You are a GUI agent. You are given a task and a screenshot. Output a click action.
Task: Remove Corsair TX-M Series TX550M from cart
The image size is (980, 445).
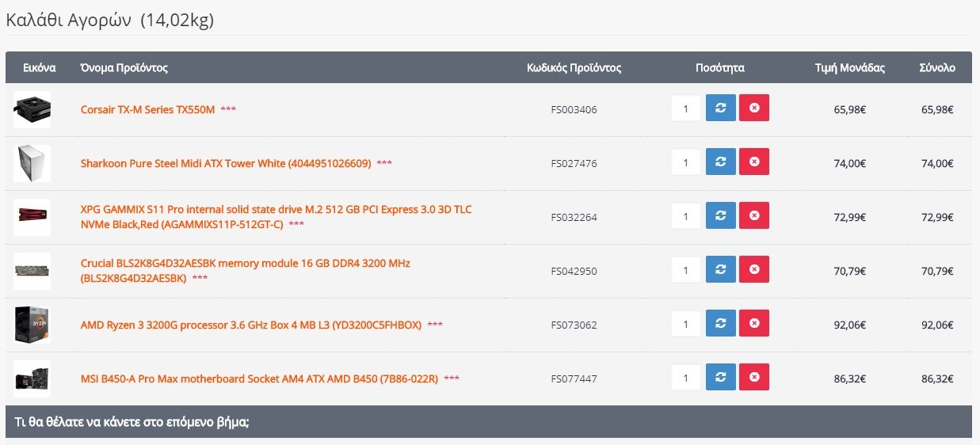pos(754,109)
